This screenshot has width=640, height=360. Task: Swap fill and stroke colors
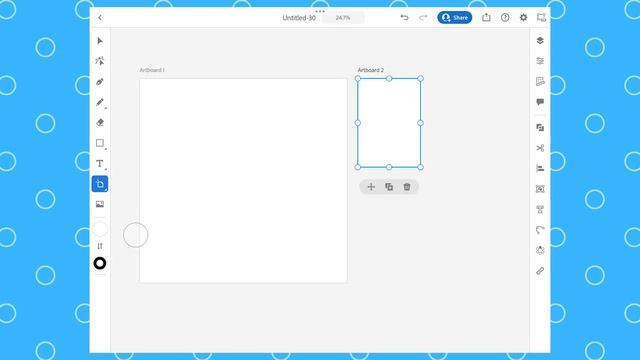point(100,246)
